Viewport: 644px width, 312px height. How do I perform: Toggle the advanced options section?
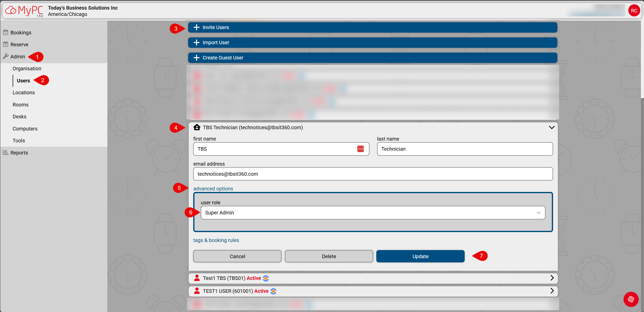[213, 189]
